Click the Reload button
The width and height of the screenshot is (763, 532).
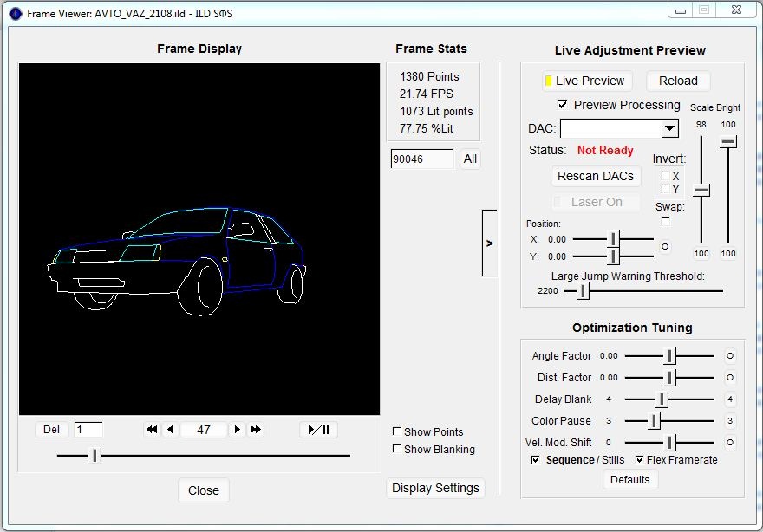coord(678,81)
